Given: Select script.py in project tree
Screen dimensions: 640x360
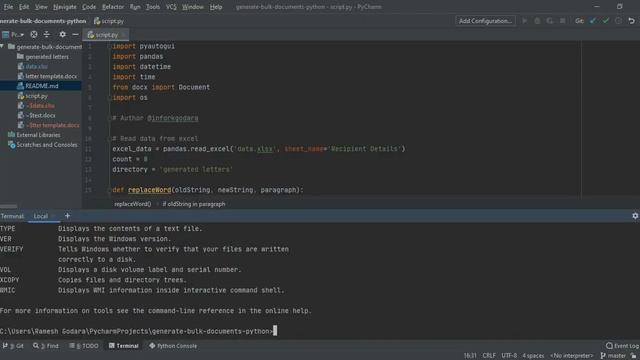Looking at the screenshot, I should (x=36, y=96).
